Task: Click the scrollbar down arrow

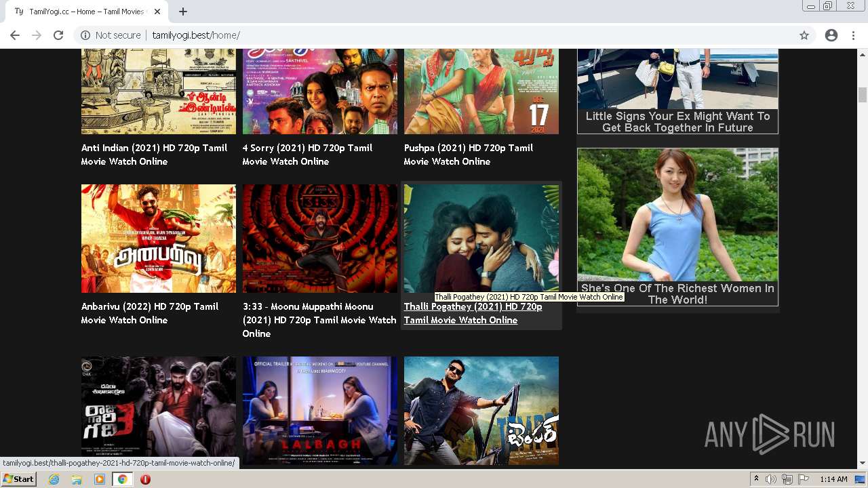Action: point(863,464)
